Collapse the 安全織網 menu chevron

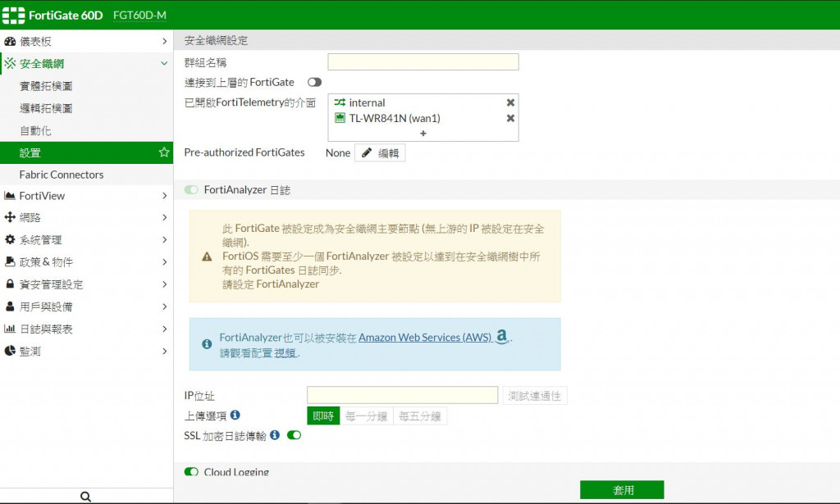point(164,64)
